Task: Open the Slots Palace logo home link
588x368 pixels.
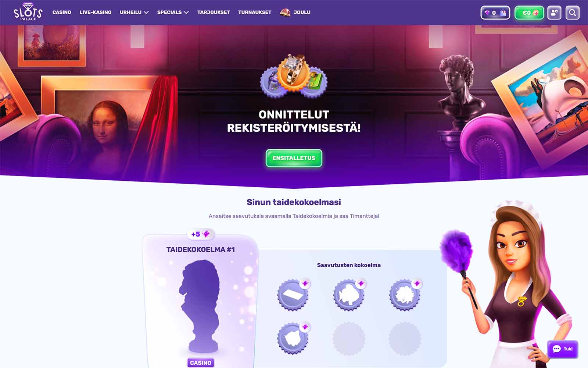Action: point(28,12)
